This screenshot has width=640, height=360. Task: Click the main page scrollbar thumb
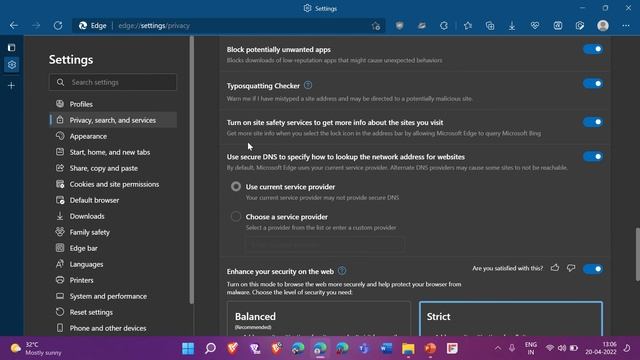(x=637, y=254)
